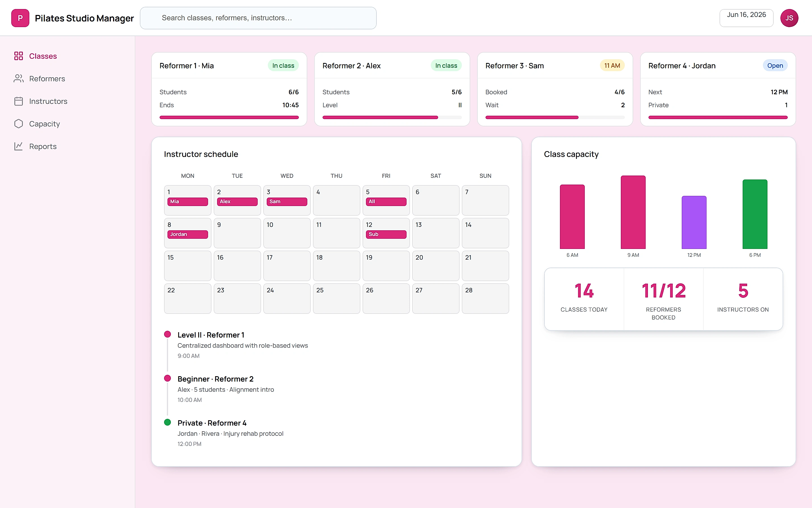Click the pink P app logo

click(20, 18)
